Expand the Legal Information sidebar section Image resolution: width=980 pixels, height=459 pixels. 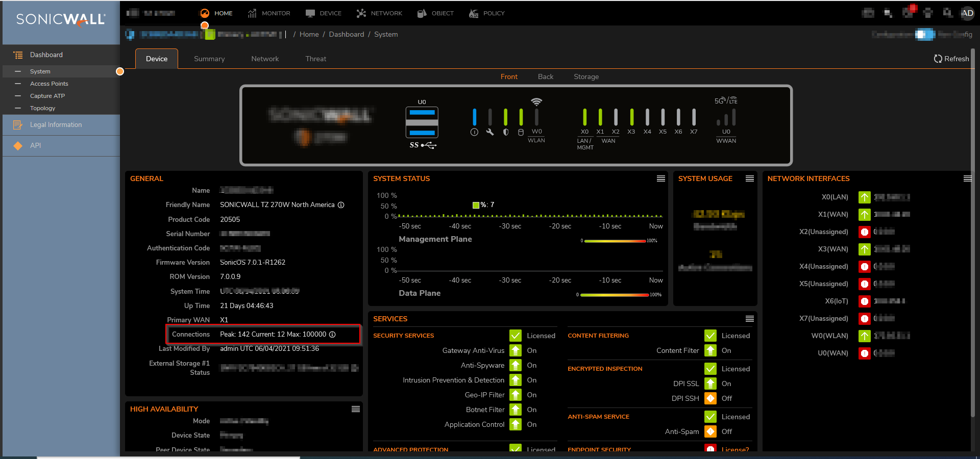[x=61, y=124]
